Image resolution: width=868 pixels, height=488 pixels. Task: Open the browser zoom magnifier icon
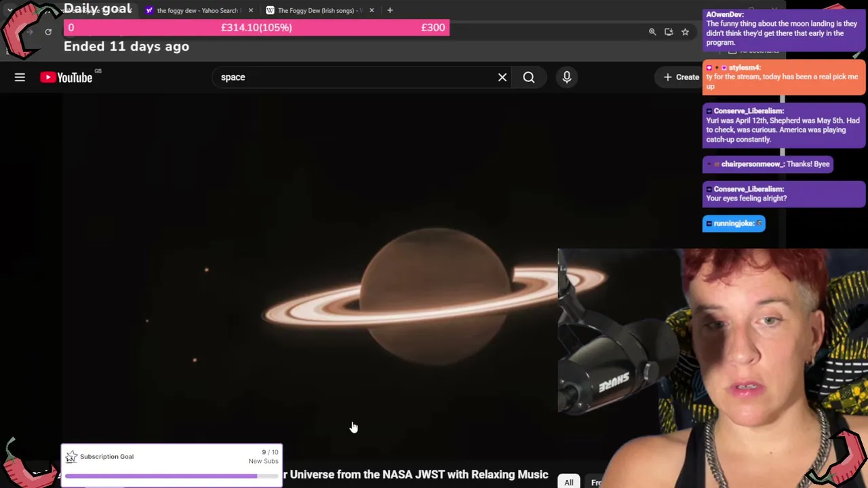point(652,32)
